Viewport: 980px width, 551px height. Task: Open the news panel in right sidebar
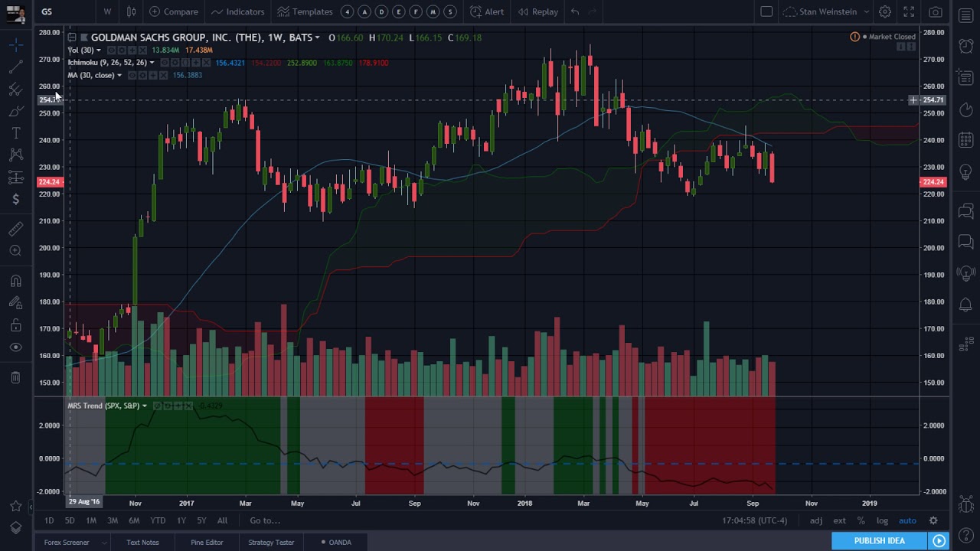(x=966, y=77)
